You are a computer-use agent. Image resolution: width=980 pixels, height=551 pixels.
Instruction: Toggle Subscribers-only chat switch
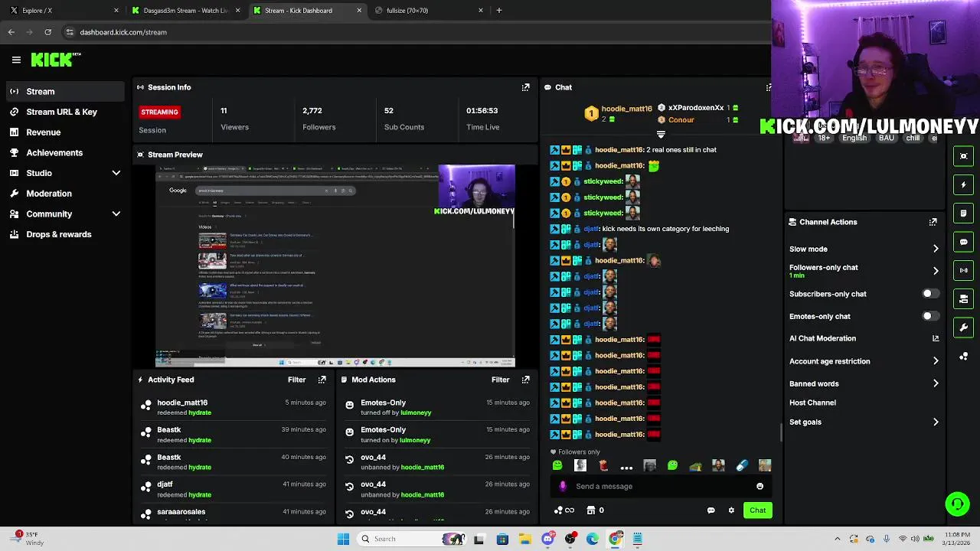point(929,294)
